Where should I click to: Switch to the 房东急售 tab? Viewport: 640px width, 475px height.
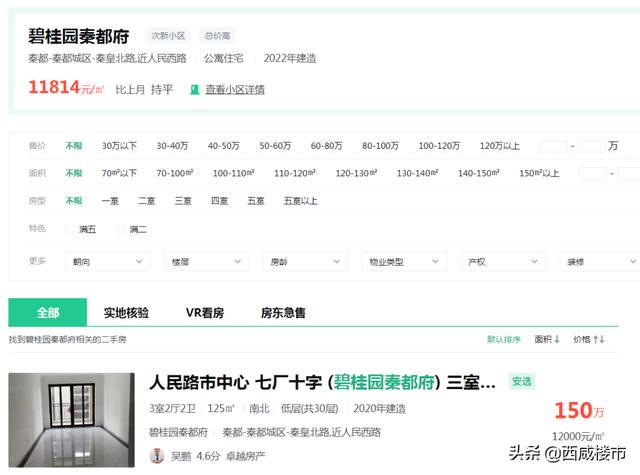(x=283, y=313)
